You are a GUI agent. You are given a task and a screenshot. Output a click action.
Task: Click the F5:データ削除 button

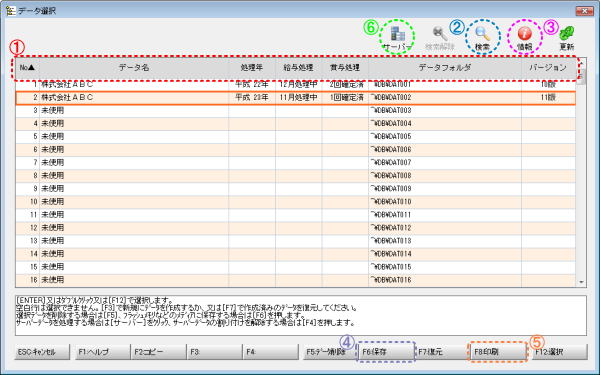(x=330, y=352)
